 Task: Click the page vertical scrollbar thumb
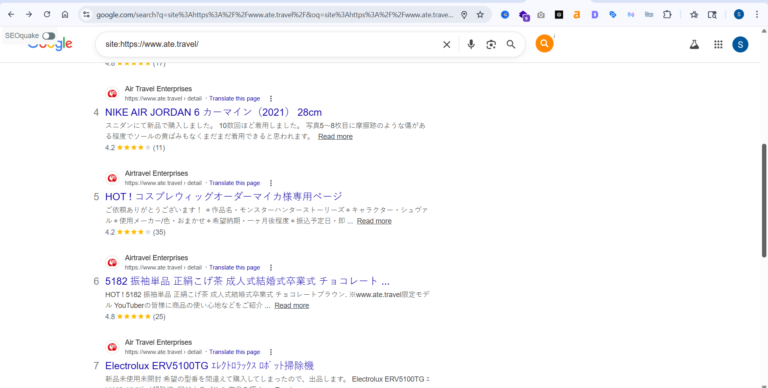tap(764, 200)
